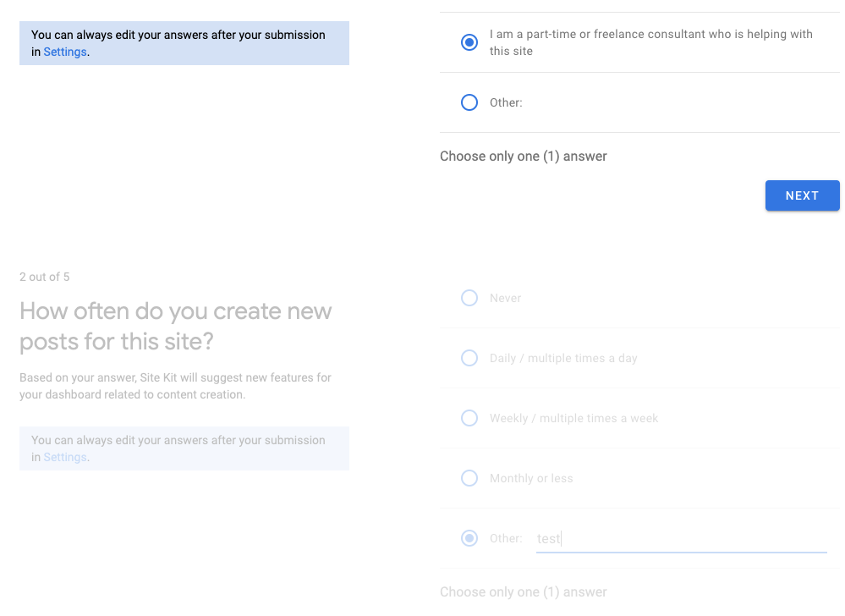Screen dimensions: 845x616
Task: Click the NEXT button
Action: pos(803,195)
